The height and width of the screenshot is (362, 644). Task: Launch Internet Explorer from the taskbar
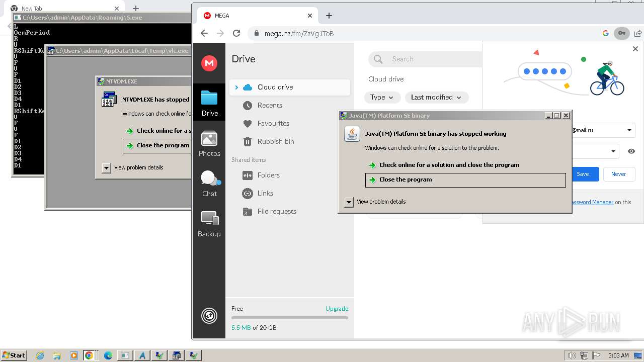coord(40,355)
